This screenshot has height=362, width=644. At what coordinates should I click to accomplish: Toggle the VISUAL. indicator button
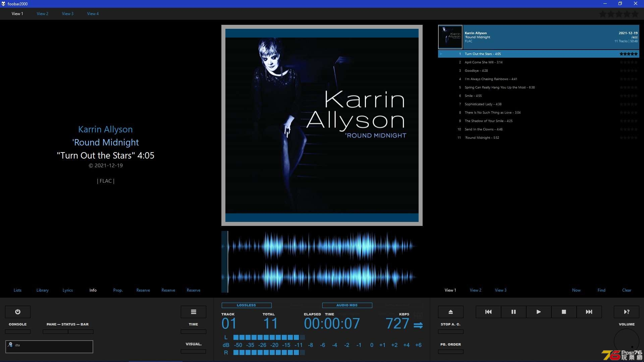(x=194, y=351)
